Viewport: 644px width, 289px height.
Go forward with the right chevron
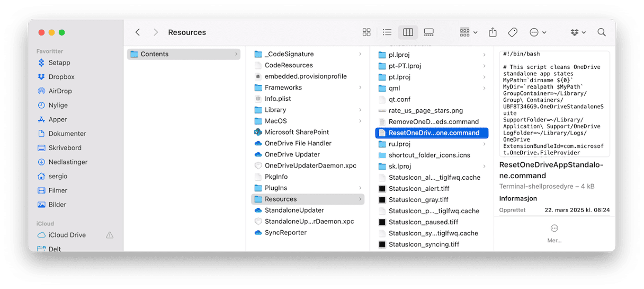156,32
